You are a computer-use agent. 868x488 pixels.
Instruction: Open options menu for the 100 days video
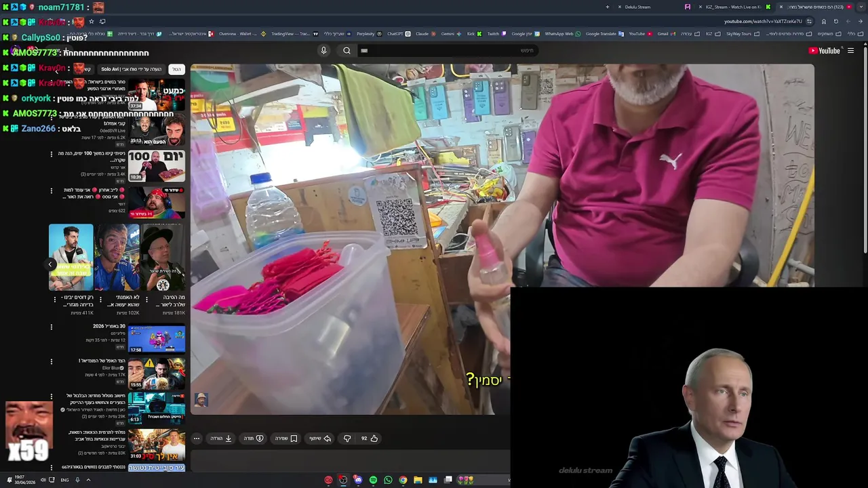coord(51,154)
